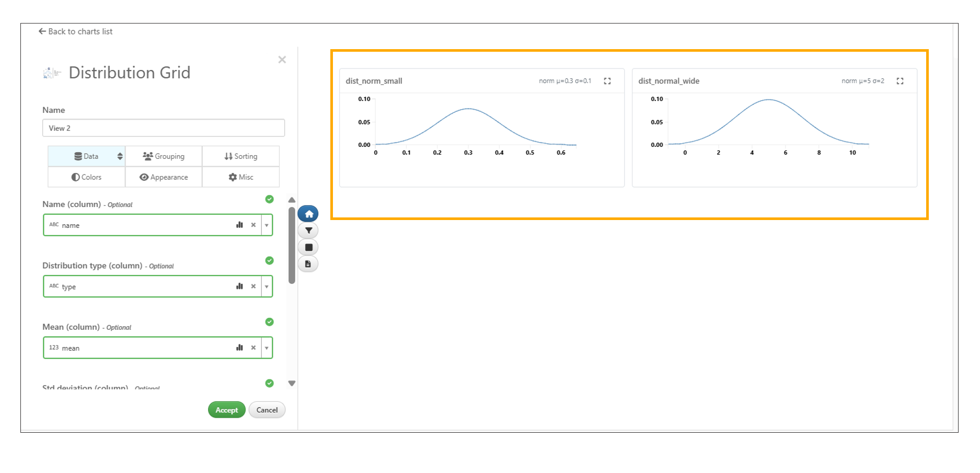Screen dimensions: 980x473
Task: Open the Colors tab
Action: pyautogui.click(x=87, y=177)
